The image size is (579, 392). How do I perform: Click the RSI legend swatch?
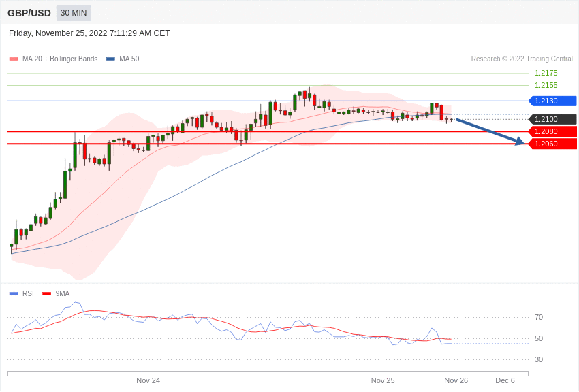14,293
